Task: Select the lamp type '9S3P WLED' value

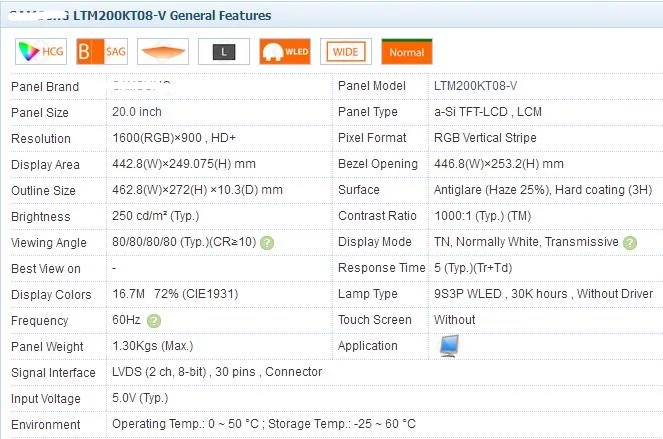Action: tap(468, 294)
